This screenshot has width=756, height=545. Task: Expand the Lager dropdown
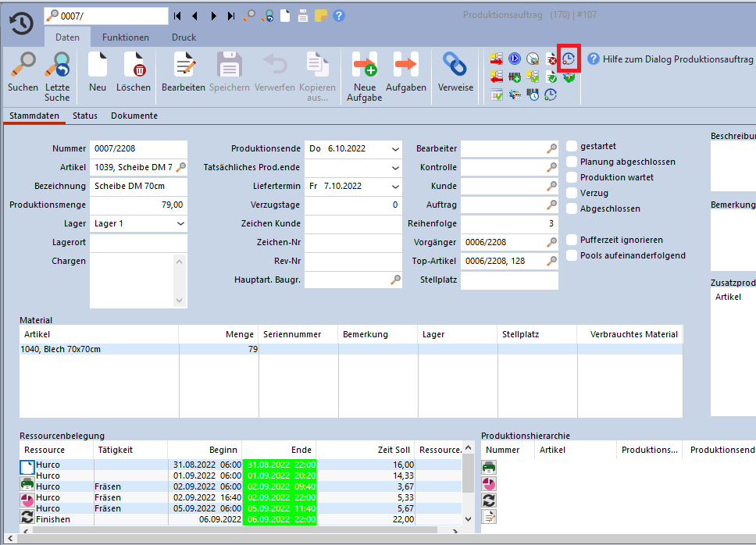(180, 223)
